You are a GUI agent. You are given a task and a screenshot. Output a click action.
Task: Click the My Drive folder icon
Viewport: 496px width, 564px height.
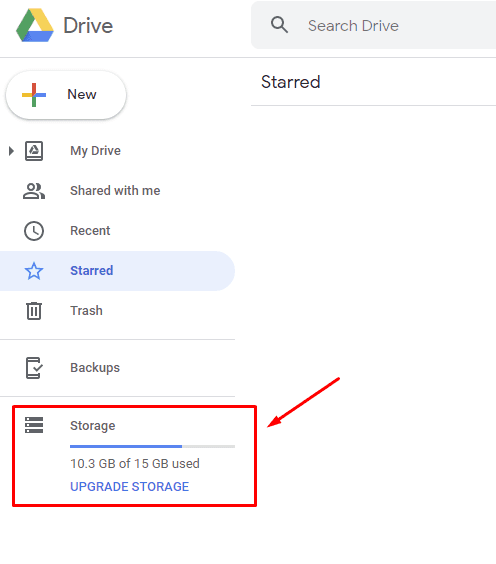tap(34, 151)
